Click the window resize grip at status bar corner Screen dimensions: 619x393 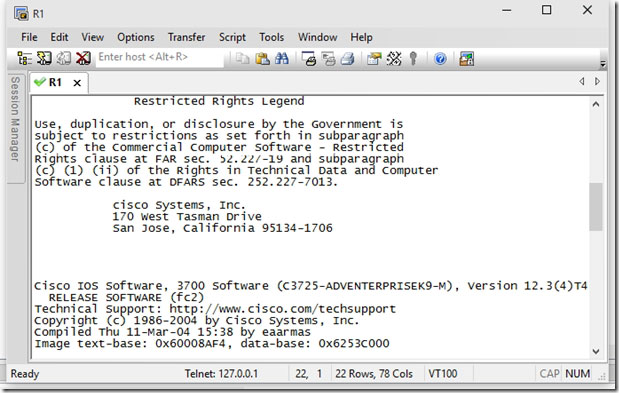coord(602,377)
